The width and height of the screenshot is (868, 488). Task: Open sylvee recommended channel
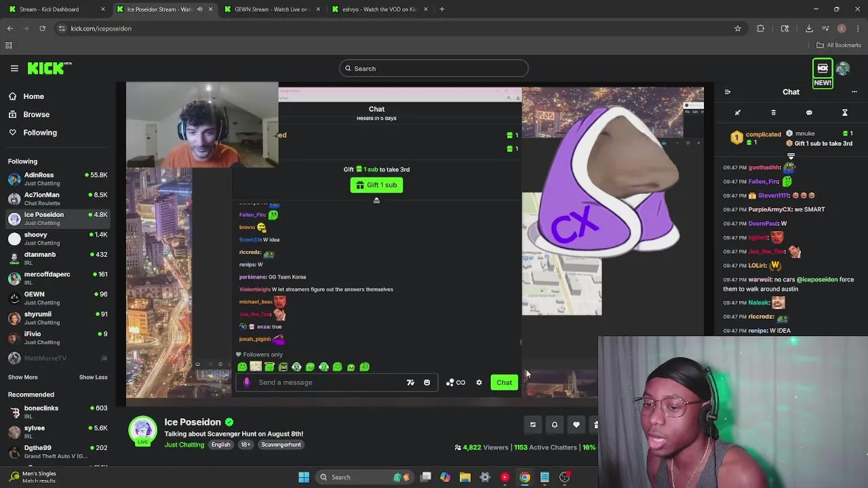[58, 432]
